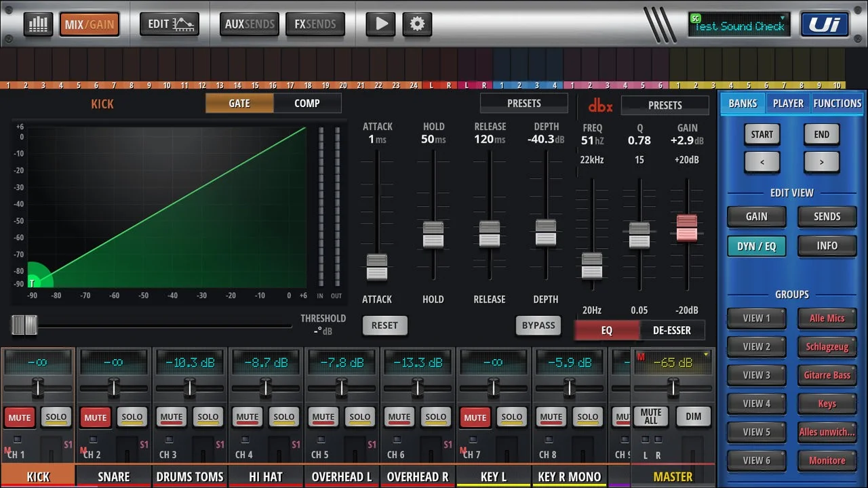Click the Ui logo button
Viewport: 868px width, 488px height.
[x=825, y=24]
